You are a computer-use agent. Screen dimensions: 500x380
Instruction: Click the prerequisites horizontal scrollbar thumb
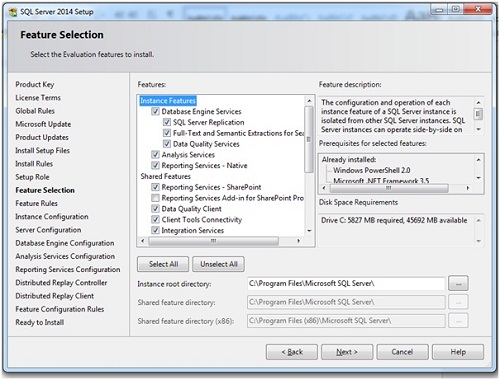389,188
